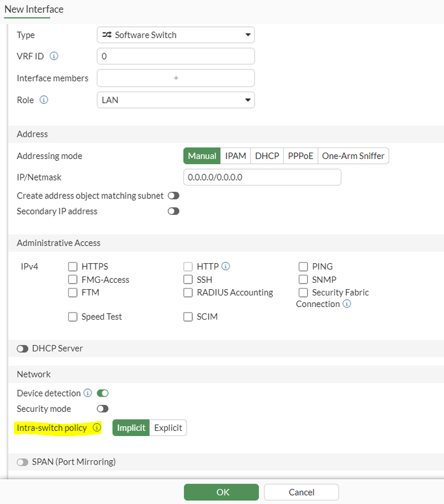Enable SPAN (Port Mirroring) toggle
This screenshot has width=444, height=504.
[x=23, y=462]
